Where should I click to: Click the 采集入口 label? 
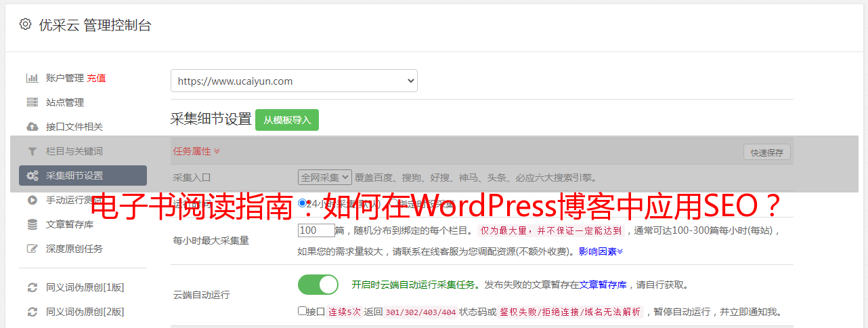[x=192, y=178]
